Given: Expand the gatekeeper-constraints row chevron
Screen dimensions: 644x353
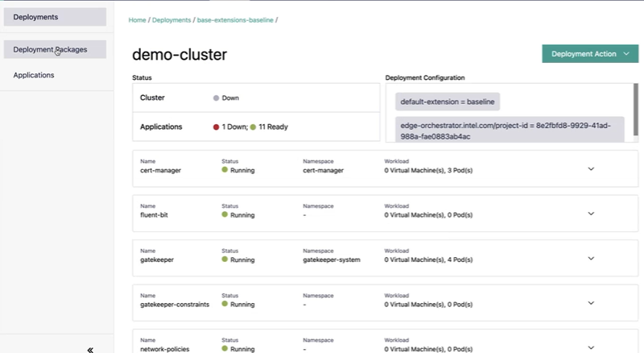Looking at the screenshot, I should 591,303.
